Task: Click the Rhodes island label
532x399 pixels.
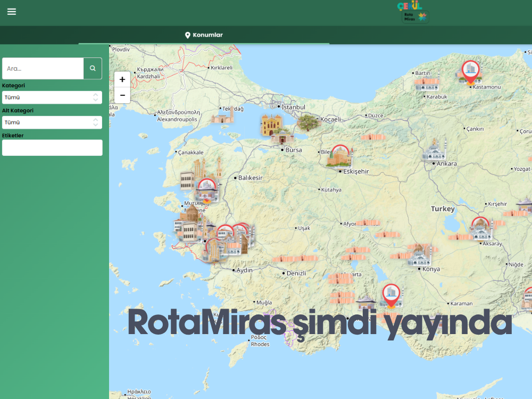Action: point(260,344)
